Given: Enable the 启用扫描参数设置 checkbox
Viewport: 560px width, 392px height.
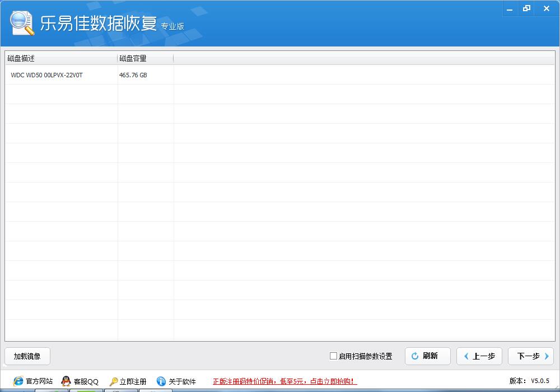Looking at the screenshot, I should pyautogui.click(x=334, y=356).
